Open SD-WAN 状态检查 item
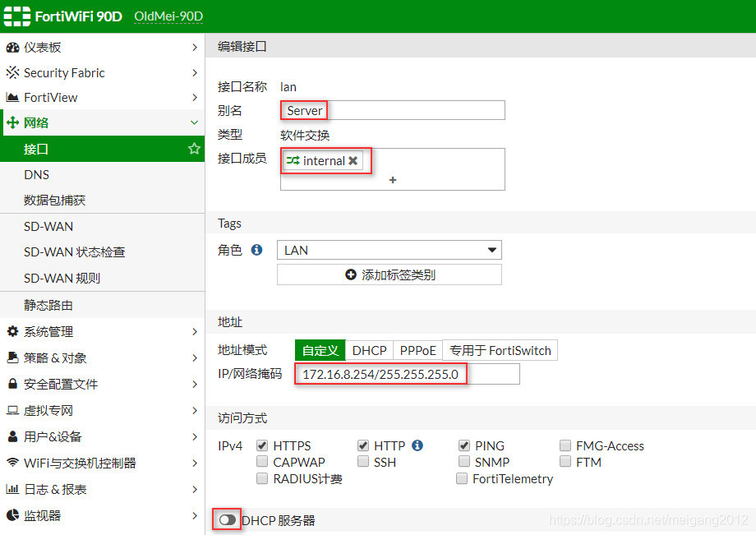Image resolution: width=756 pixels, height=535 pixels. point(102,252)
